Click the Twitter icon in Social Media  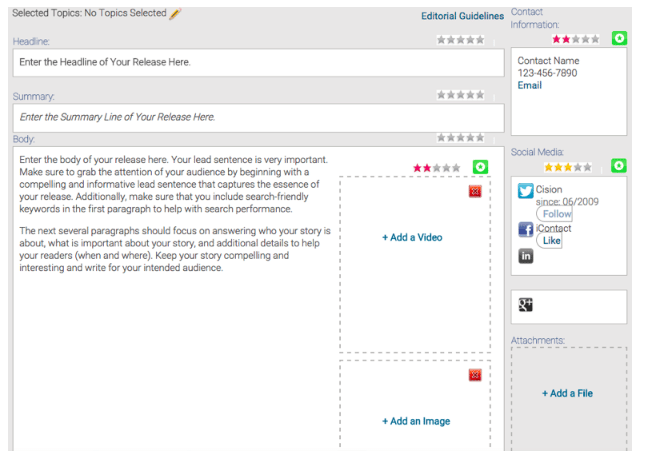(525, 192)
